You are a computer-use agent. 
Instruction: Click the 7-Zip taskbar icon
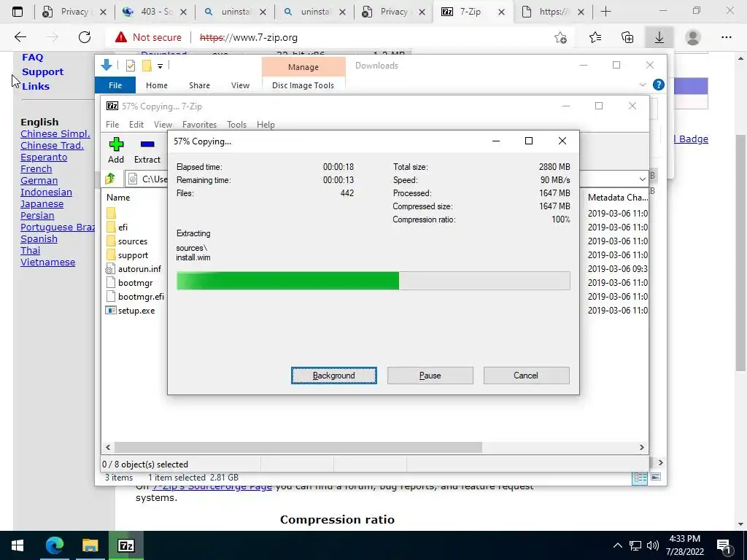(x=125, y=545)
